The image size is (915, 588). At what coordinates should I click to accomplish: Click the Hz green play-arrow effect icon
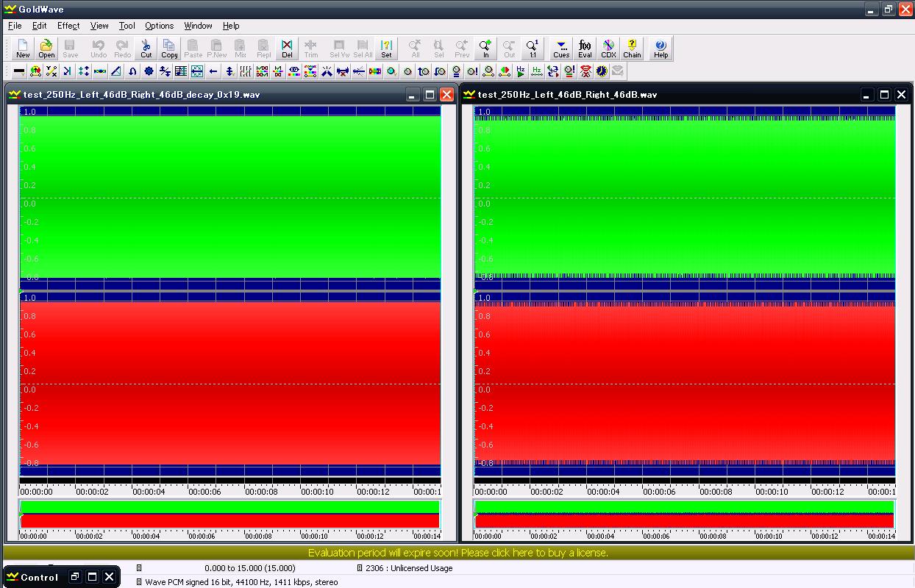point(520,71)
